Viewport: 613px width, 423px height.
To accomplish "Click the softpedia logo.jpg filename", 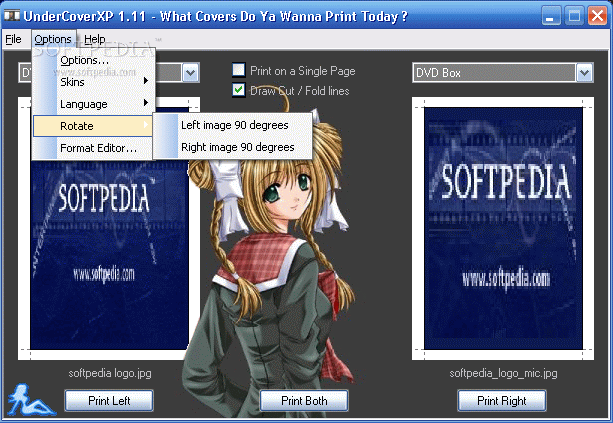I will pos(110,373).
